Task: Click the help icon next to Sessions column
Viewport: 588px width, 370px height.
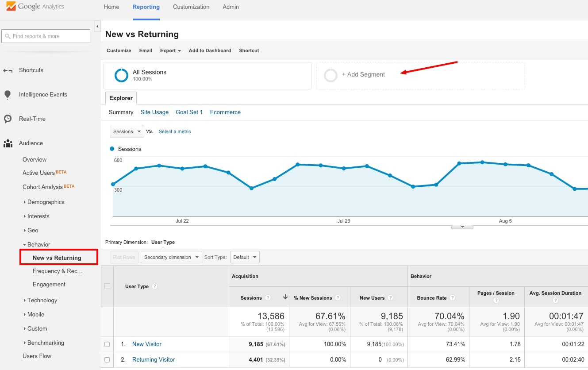Action: [268, 298]
